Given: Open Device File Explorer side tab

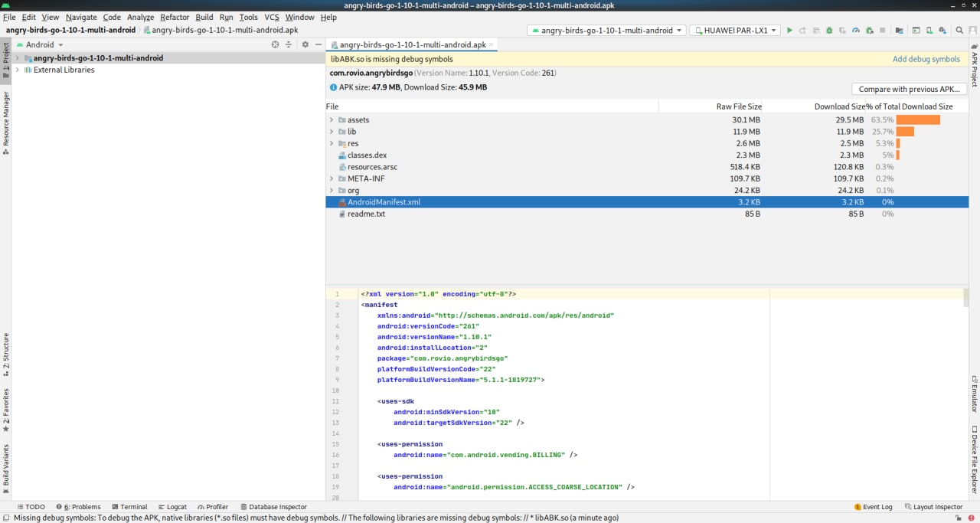Looking at the screenshot, I should pyautogui.click(x=974, y=460).
